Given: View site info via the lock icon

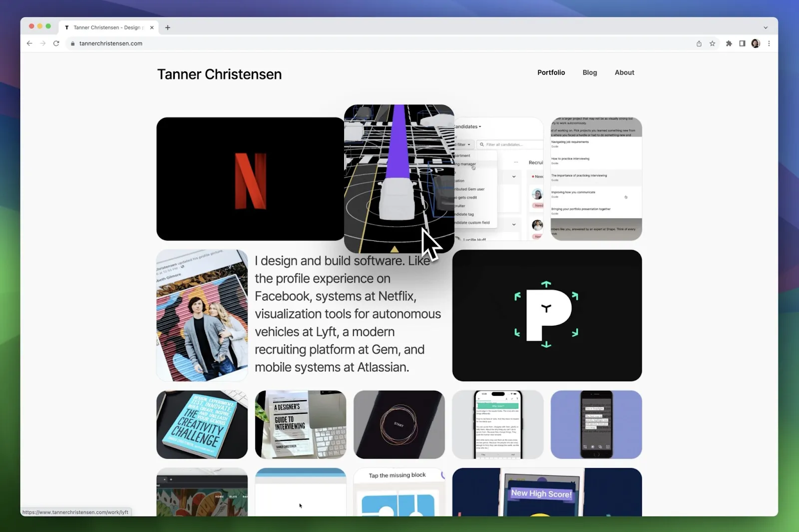Looking at the screenshot, I should [x=73, y=43].
